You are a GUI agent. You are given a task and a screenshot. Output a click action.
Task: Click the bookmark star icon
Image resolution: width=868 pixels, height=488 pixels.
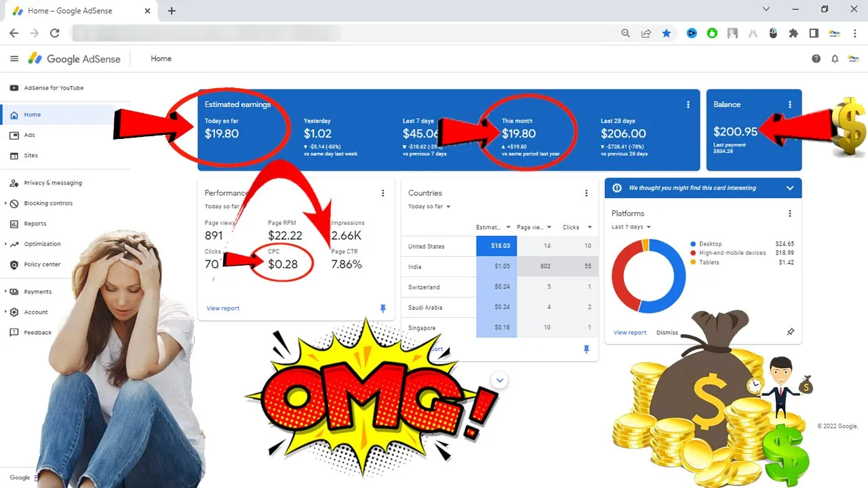pos(667,33)
